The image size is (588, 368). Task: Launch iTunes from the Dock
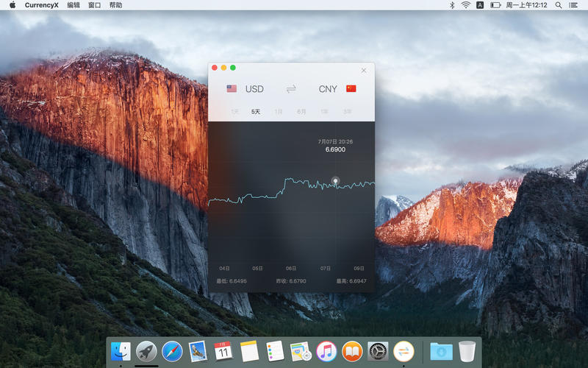tap(326, 352)
